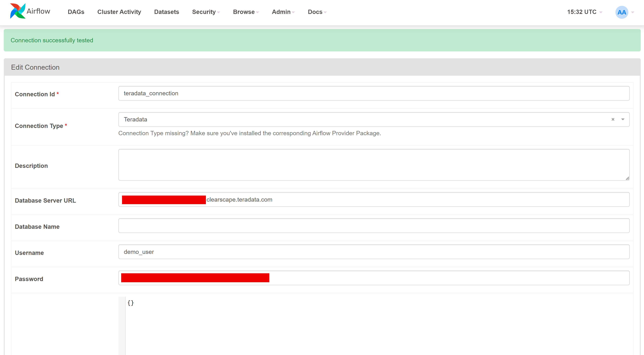Open the Security dropdown menu

(206, 12)
